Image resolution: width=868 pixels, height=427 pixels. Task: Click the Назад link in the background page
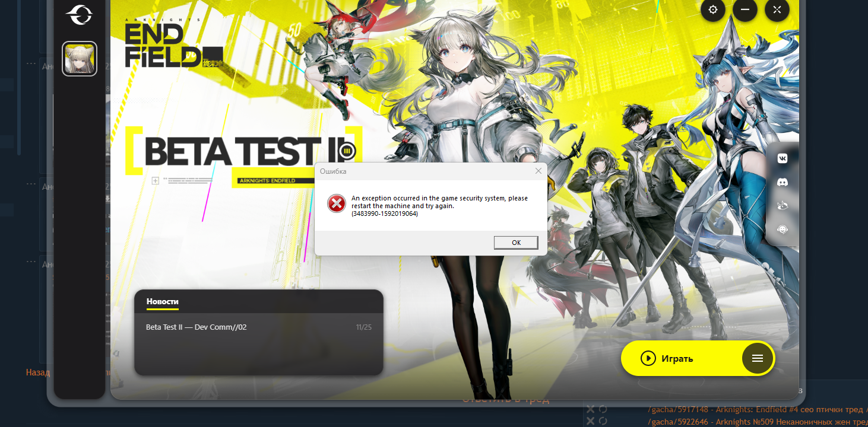coord(38,372)
